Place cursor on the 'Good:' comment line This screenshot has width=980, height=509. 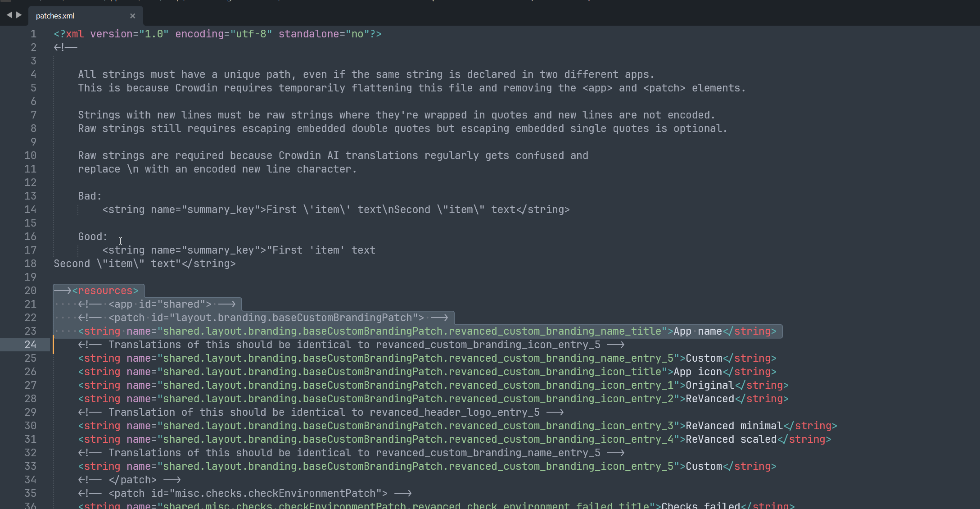click(x=93, y=236)
